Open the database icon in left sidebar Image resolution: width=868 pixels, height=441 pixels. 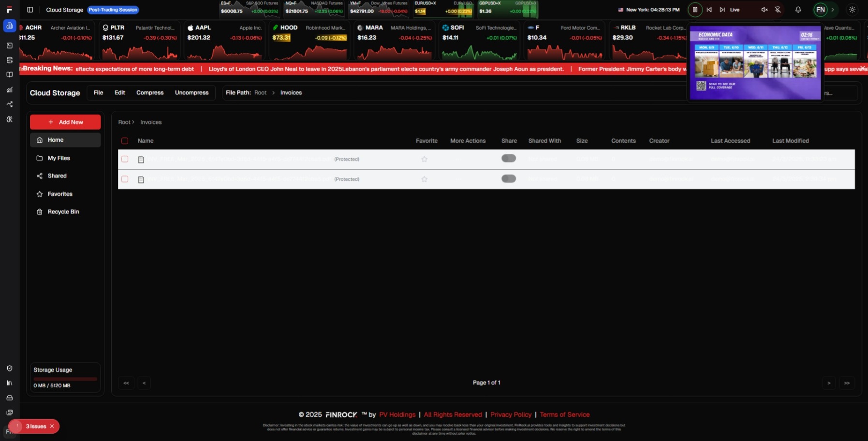10,60
